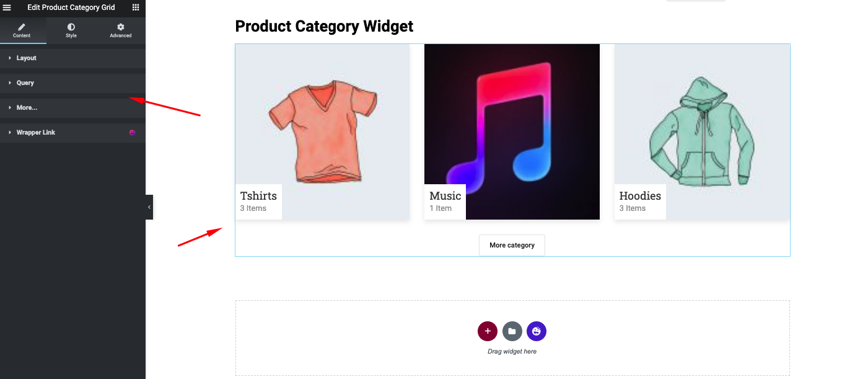Switch to the Style tab
868x379 pixels.
click(71, 30)
